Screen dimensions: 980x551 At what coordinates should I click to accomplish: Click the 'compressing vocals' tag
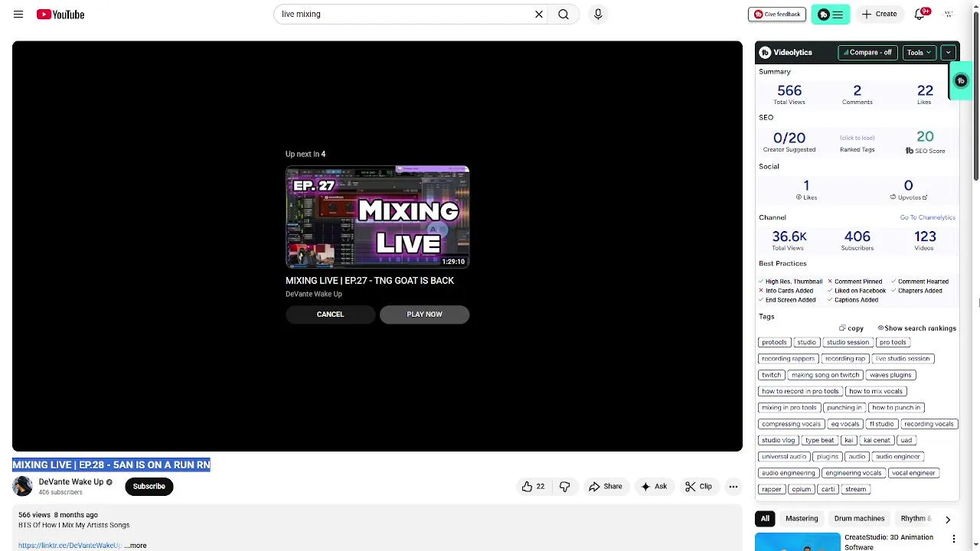pyautogui.click(x=791, y=424)
